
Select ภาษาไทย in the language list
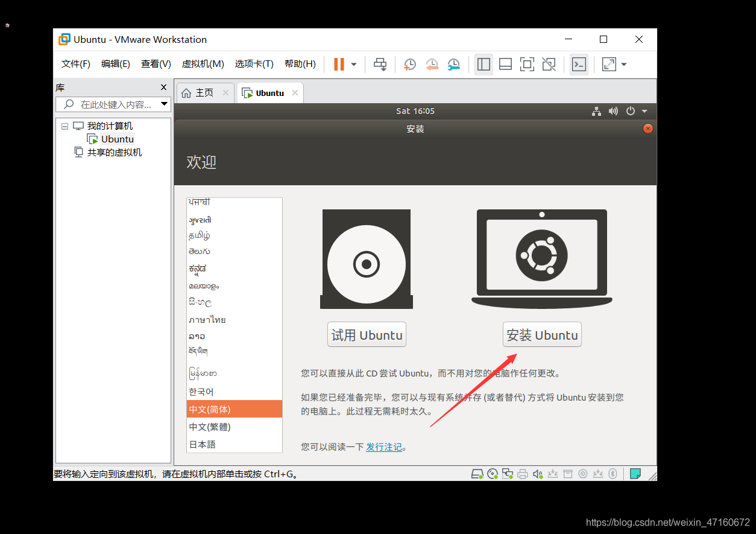(235, 320)
